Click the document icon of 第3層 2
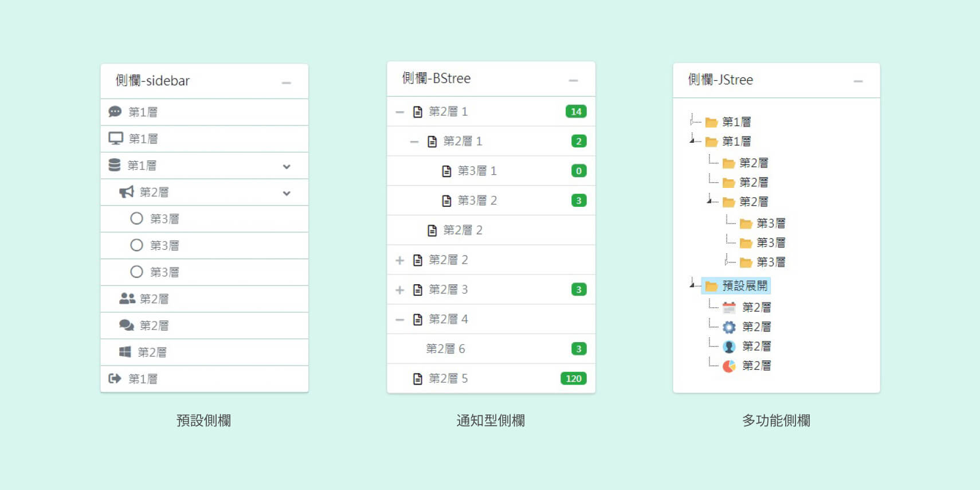The height and width of the screenshot is (490, 980). coord(446,201)
